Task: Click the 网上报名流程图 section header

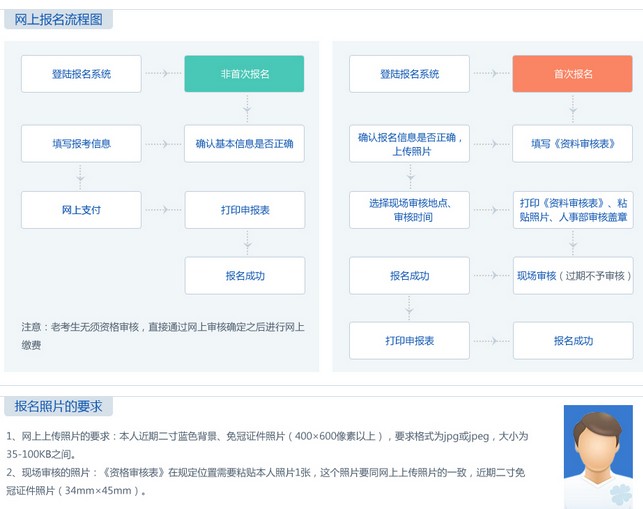Action: point(57,19)
